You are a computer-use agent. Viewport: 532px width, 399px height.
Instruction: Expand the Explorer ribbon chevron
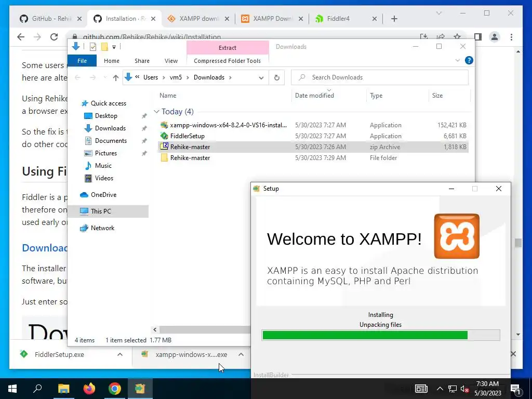pyautogui.click(x=457, y=60)
